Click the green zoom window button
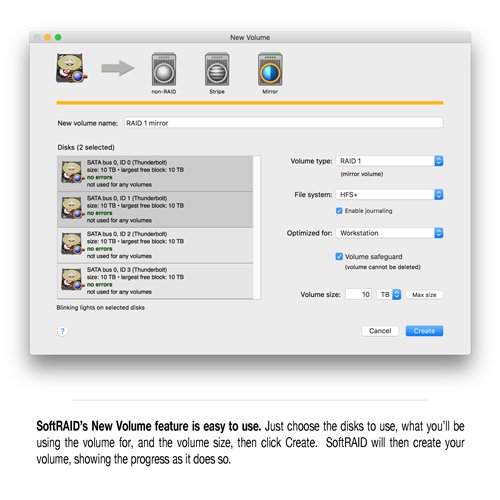The height and width of the screenshot is (500, 500). point(58,37)
